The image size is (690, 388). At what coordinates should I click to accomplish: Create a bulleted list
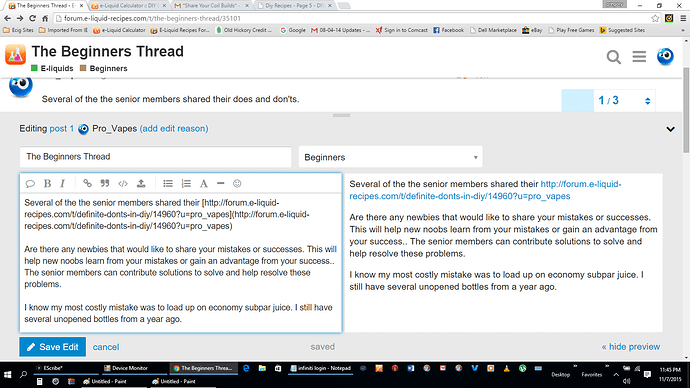tap(168, 183)
